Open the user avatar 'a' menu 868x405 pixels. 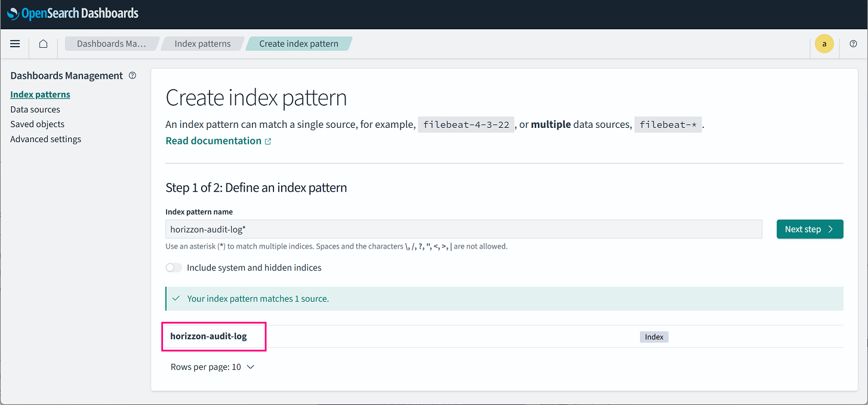coord(824,44)
